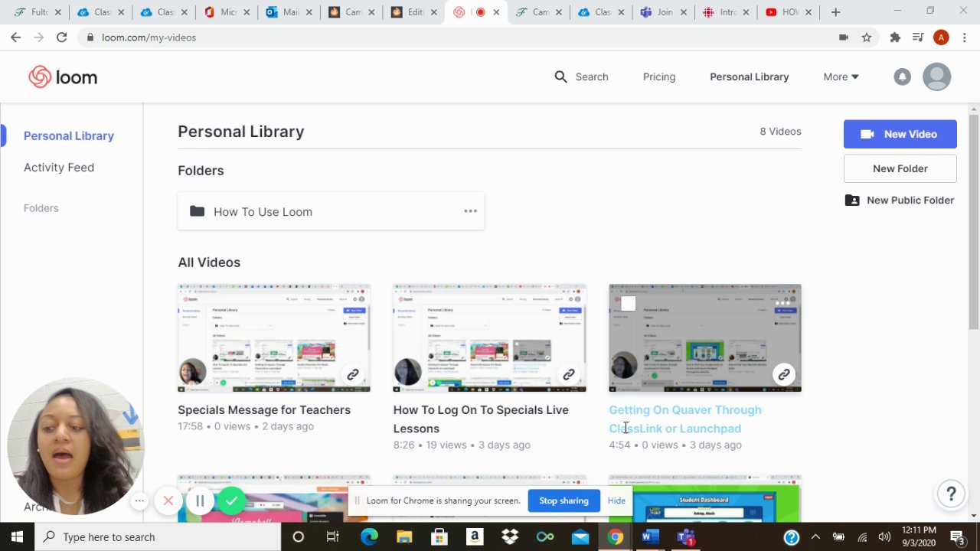The image size is (980, 551).
Task: Open Pricing page
Action: [x=659, y=77]
